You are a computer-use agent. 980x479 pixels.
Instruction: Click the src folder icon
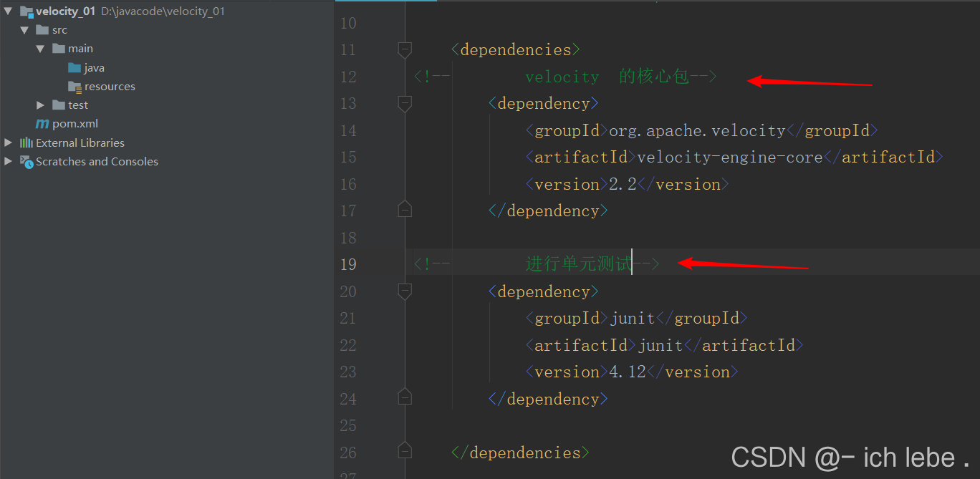42,30
